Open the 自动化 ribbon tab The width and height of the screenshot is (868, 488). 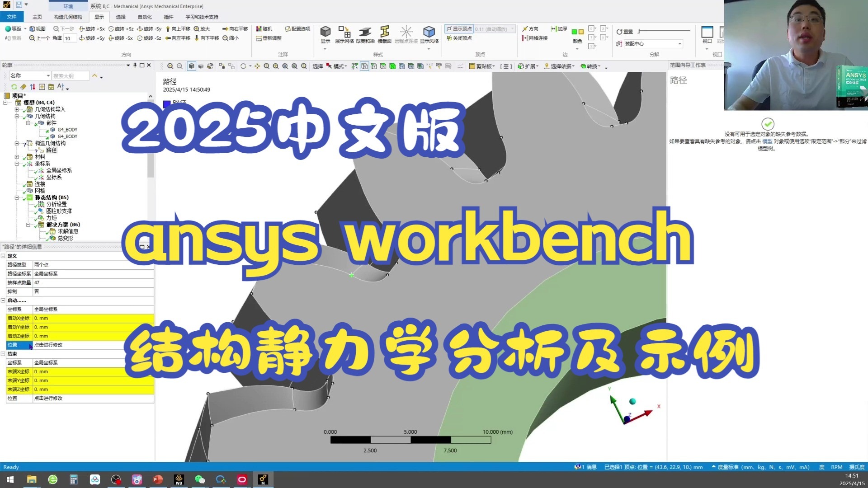click(x=144, y=17)
